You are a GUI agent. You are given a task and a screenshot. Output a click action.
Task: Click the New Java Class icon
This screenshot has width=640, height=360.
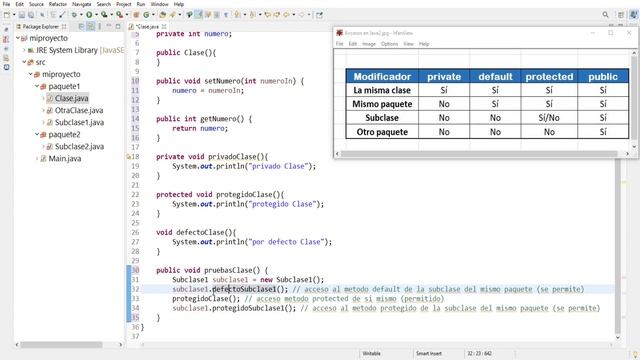[146, 15]
